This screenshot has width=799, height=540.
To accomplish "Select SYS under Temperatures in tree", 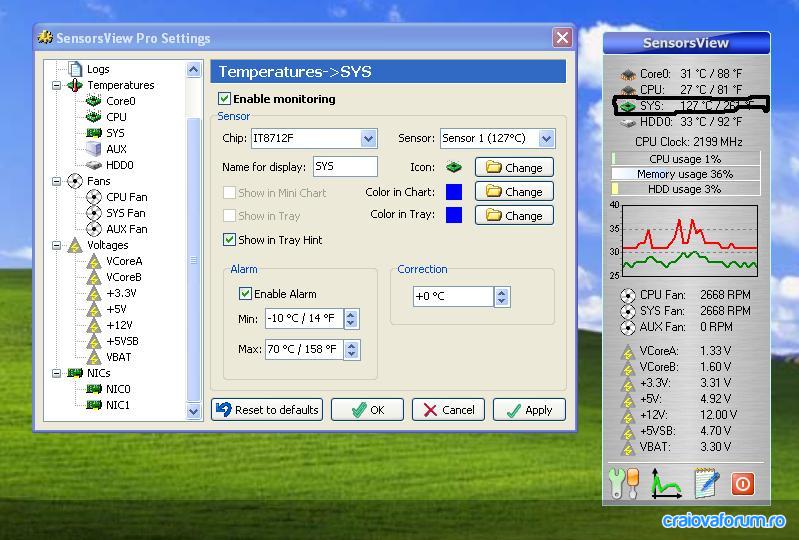I will coord(115,133).
